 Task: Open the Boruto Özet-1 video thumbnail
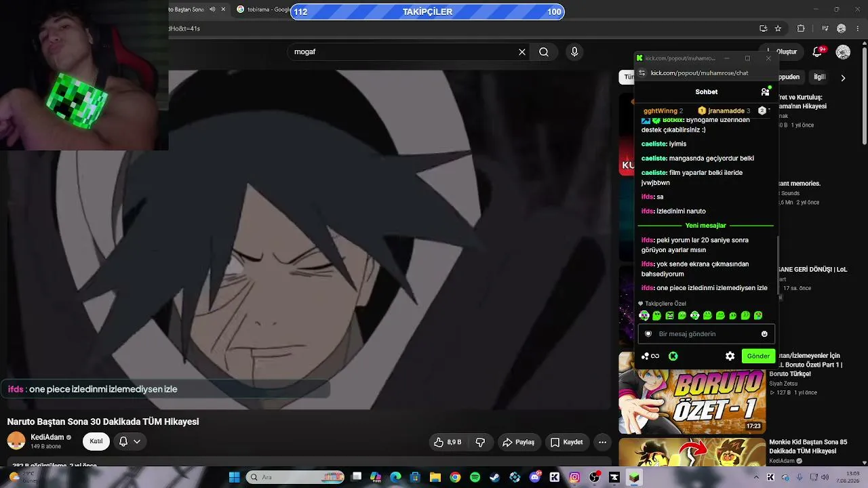pyautogui.click(x=692, y=393)
